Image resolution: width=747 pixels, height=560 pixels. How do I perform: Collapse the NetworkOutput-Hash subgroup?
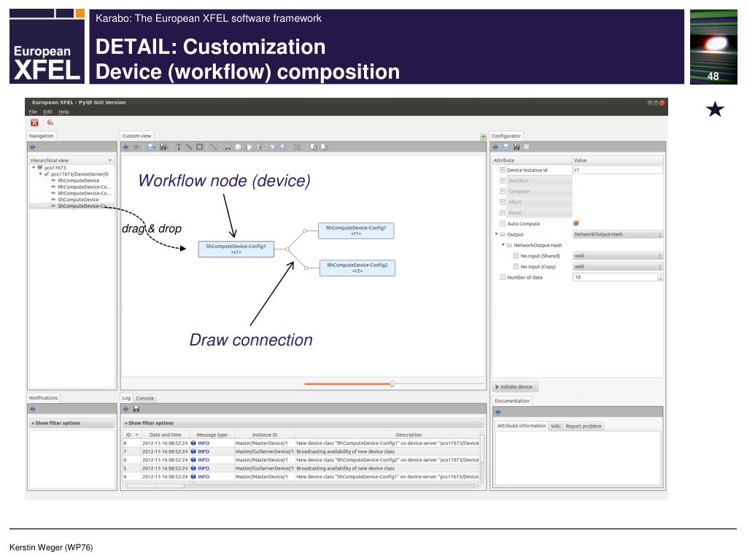503,245
